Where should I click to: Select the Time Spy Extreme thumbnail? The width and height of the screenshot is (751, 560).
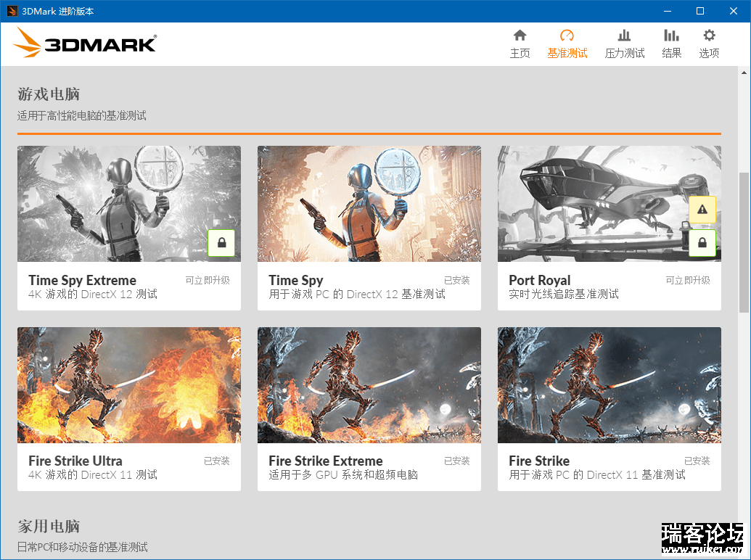coord(129,204)
